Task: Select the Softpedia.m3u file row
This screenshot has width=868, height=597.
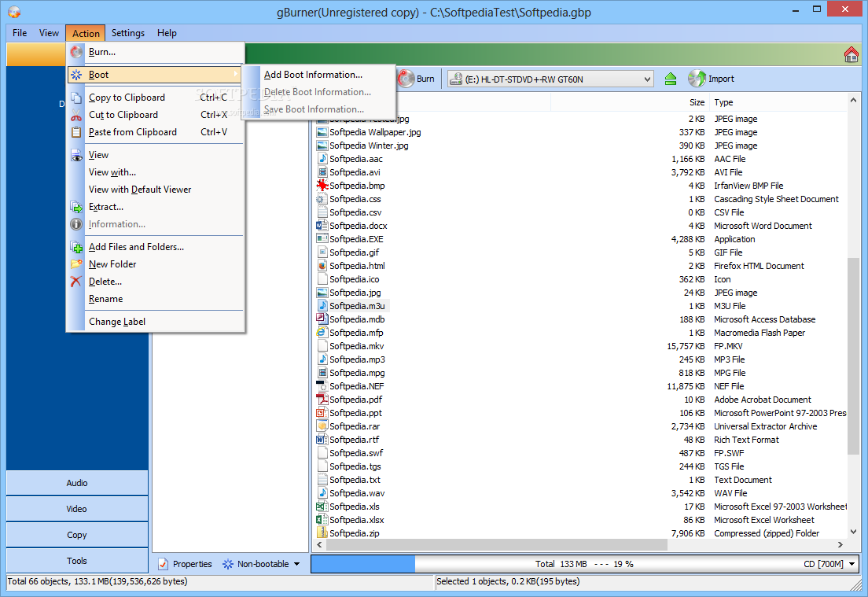Action: coord(581,306)
